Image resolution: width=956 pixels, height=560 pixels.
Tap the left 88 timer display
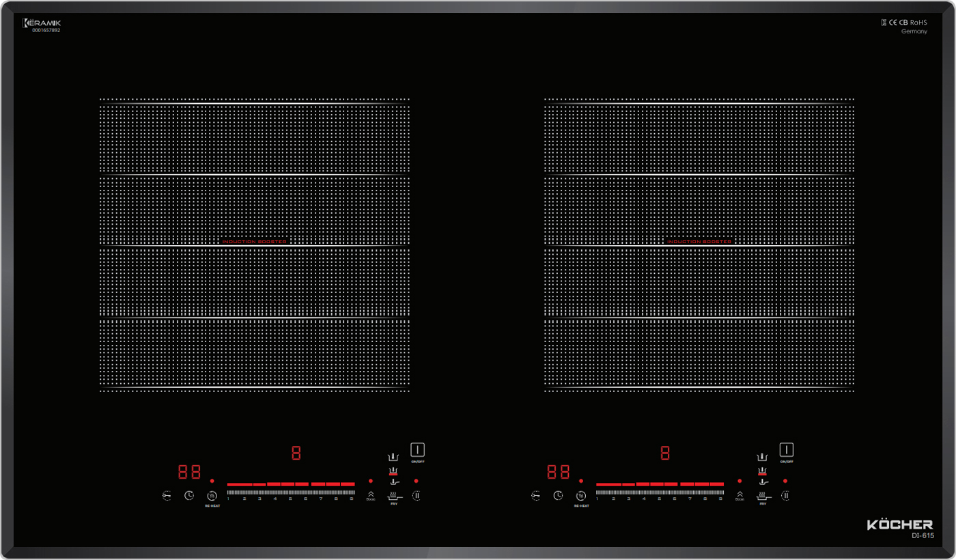click(189, 472)
